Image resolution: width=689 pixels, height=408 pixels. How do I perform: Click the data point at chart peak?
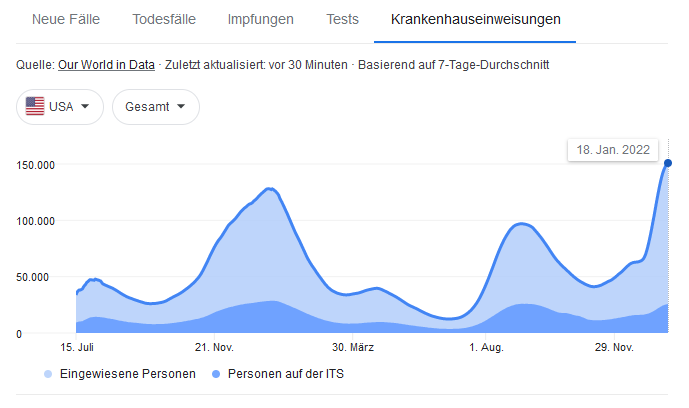668,163
